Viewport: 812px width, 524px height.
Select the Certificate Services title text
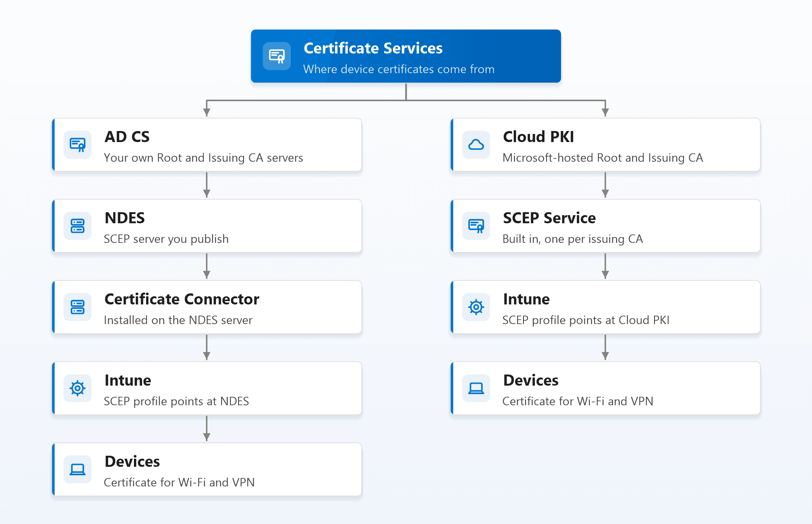pyautogui.click(x=373, y=48)
